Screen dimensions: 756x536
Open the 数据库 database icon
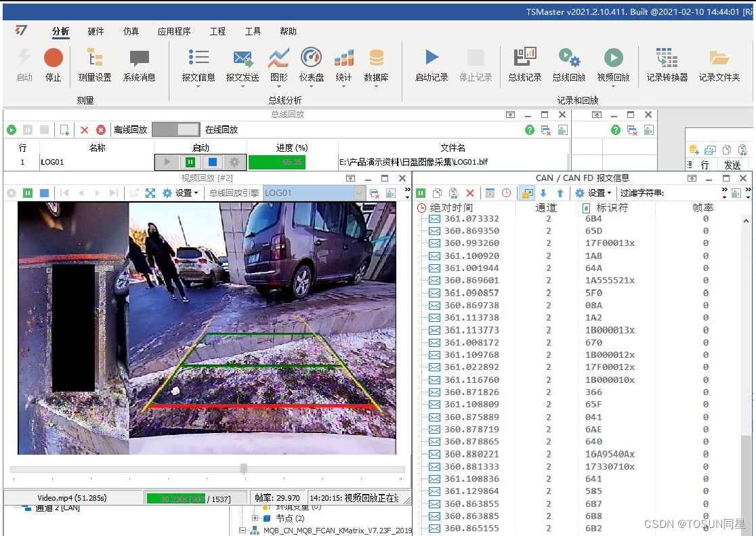(x=377, y=58)
